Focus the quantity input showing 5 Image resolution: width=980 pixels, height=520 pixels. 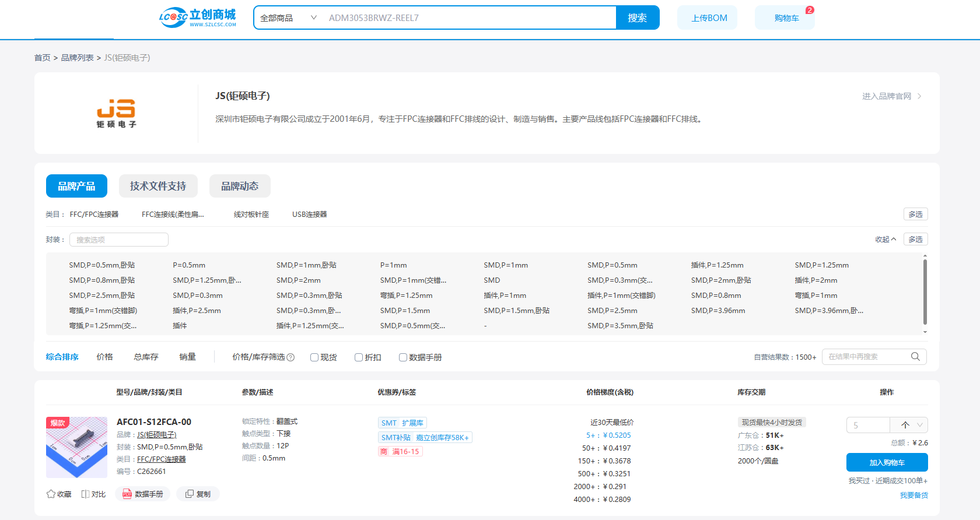tap(868, 425)
